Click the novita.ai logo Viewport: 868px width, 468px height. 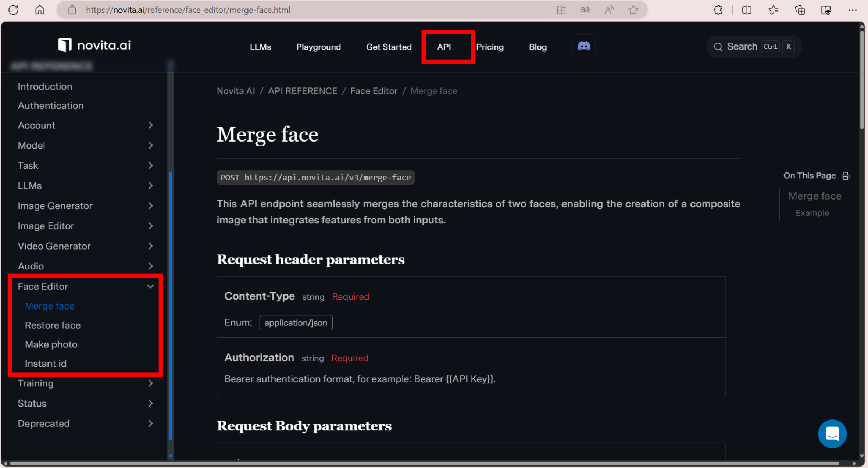point(95,45)
